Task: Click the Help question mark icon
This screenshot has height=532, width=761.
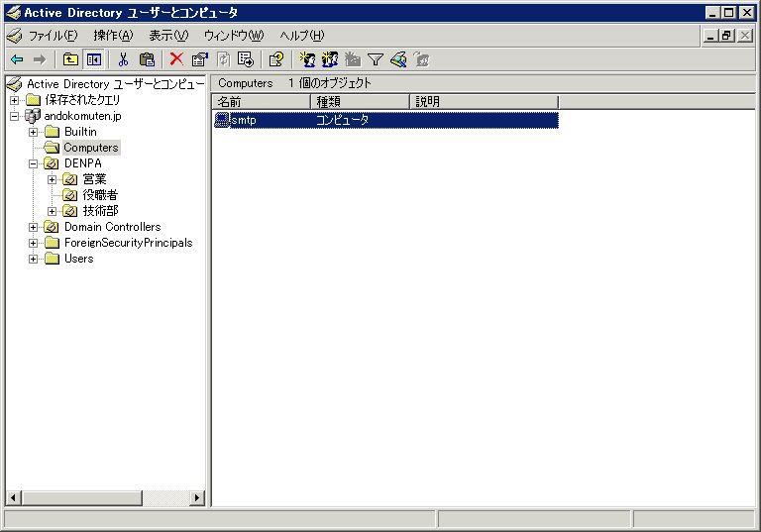Action: coord(276,59)
